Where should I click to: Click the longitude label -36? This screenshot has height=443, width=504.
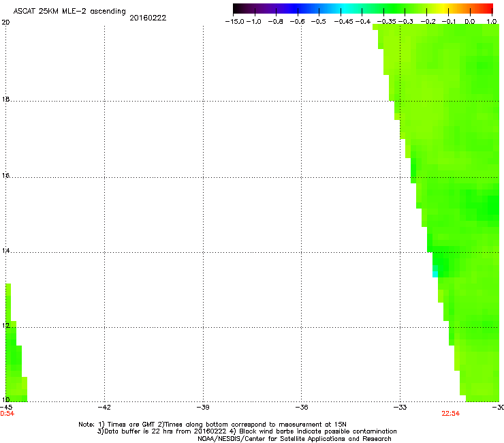tap(302, 408)
